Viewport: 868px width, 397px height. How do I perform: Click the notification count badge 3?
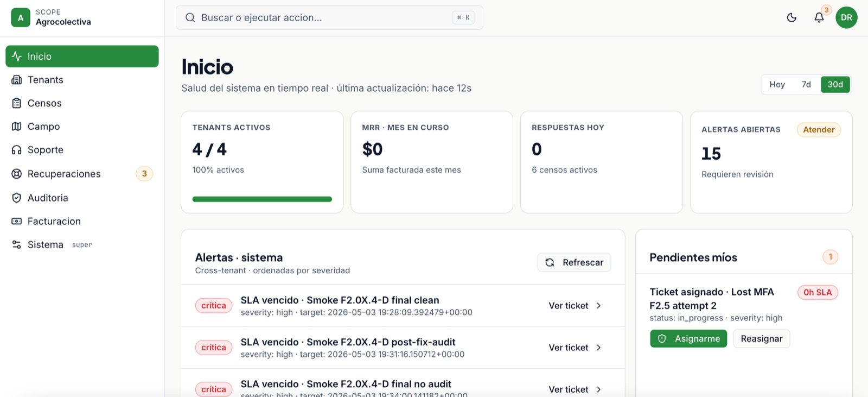[826, 10]
